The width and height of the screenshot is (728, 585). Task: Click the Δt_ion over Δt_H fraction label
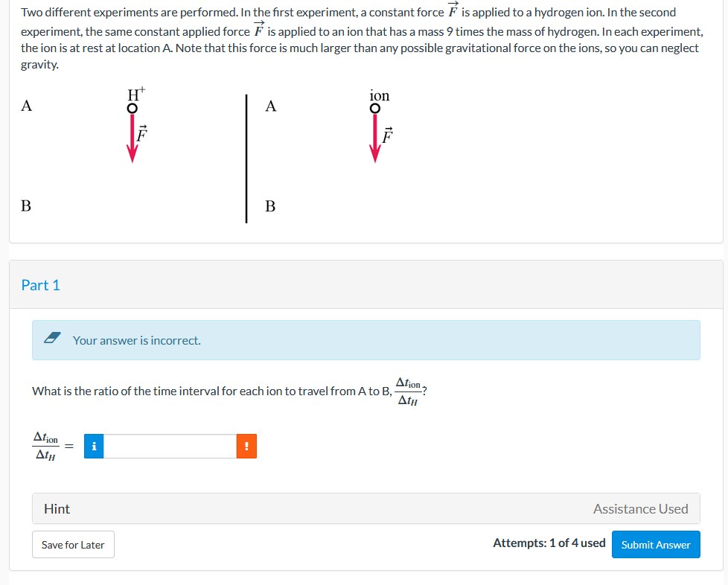tap(46, 446)
